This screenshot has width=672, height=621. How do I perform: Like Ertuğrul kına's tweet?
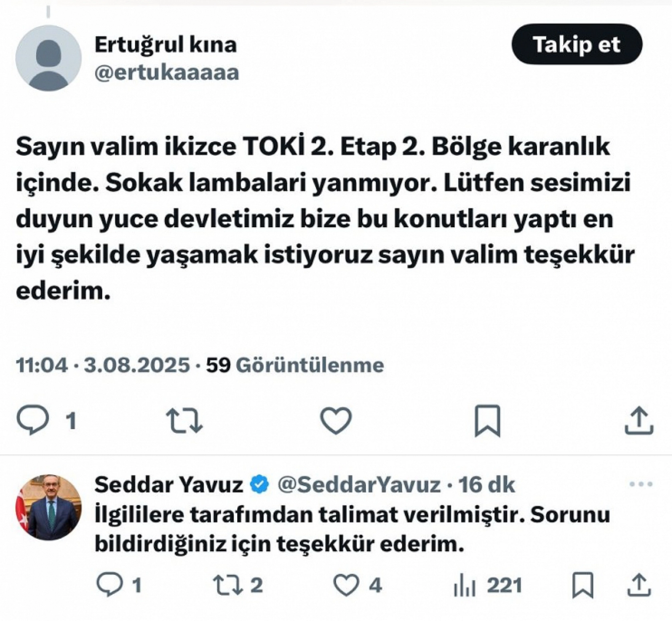pyautogui.click(x=337, y=418)
